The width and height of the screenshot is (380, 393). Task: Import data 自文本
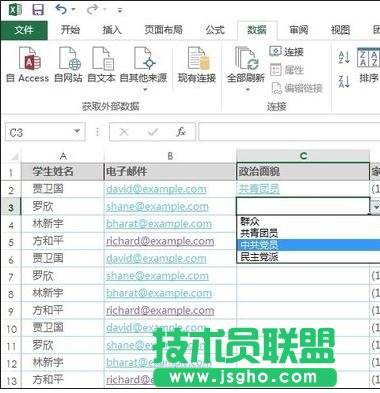point(101,65)
